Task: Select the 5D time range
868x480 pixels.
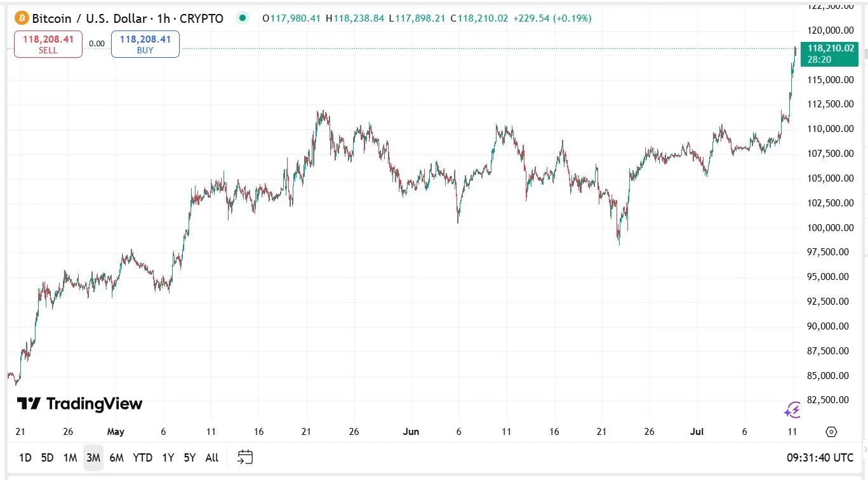Action: [x=47, y=458]
